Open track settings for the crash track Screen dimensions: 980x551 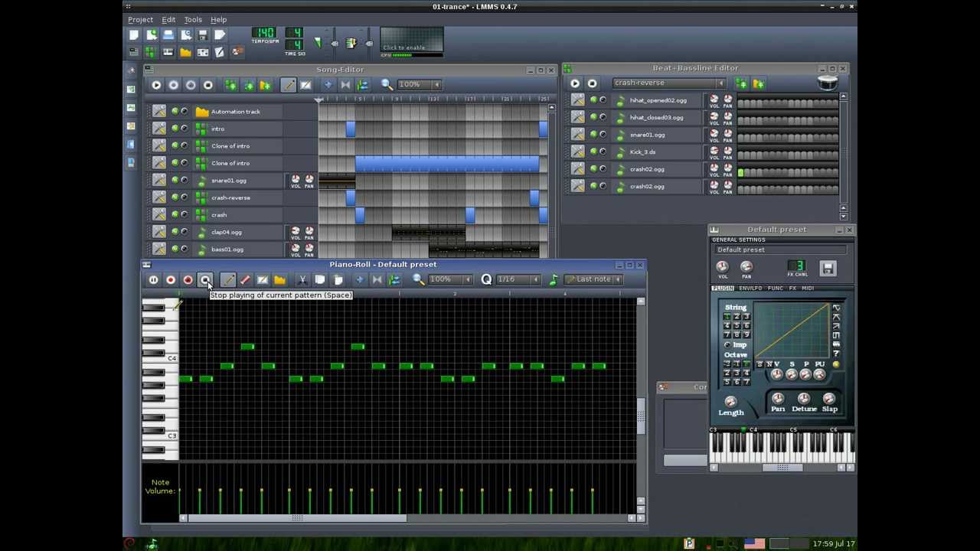(x=159, y=215)
